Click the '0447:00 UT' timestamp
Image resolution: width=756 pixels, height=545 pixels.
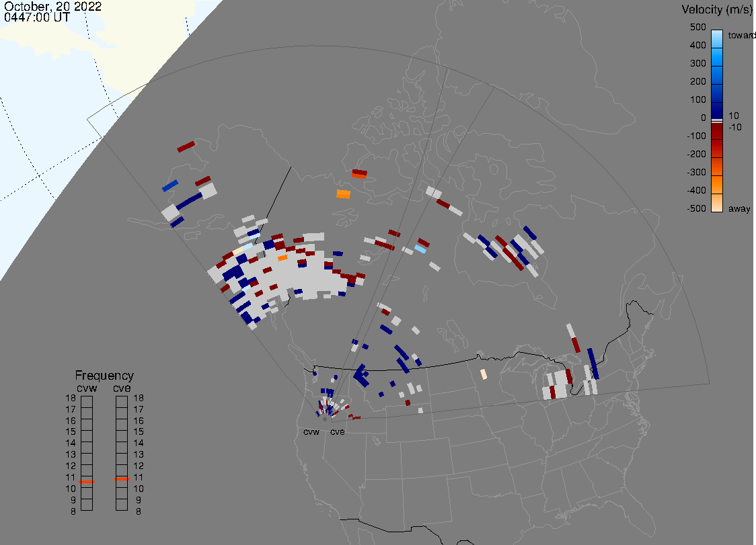tap(36, 18)
